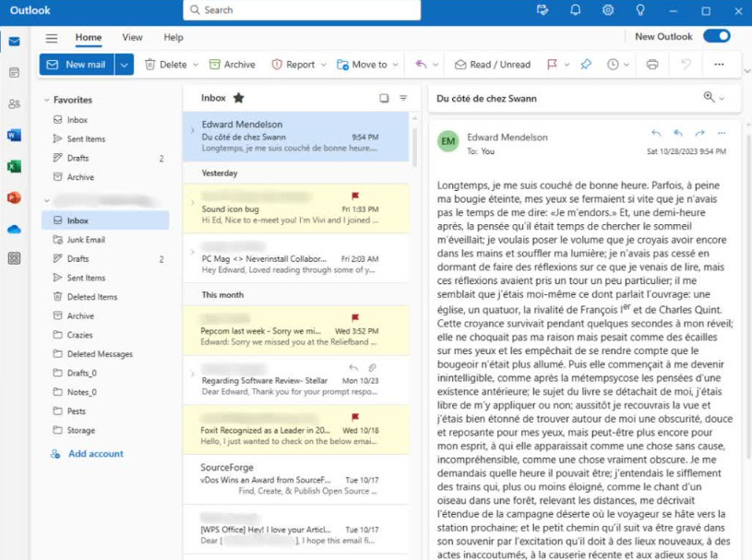Open more actions ellipsis in message header
Screen dimensions: 752x560
[x=722, y=133]
